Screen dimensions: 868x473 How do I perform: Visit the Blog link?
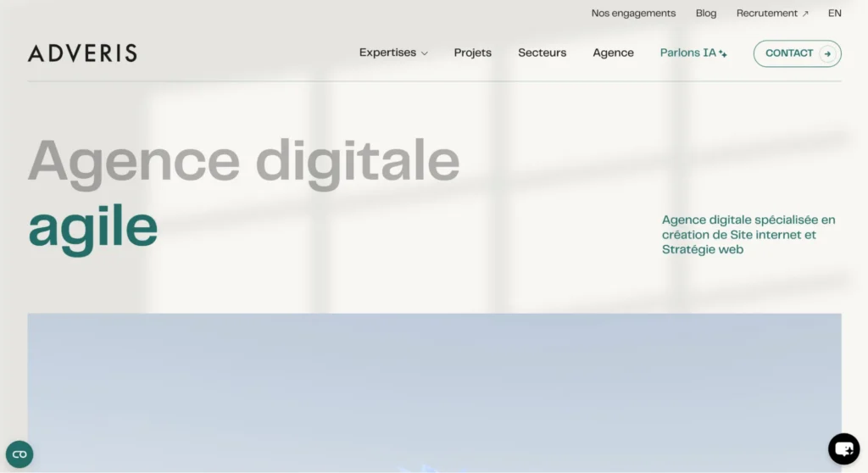point(706,14)
